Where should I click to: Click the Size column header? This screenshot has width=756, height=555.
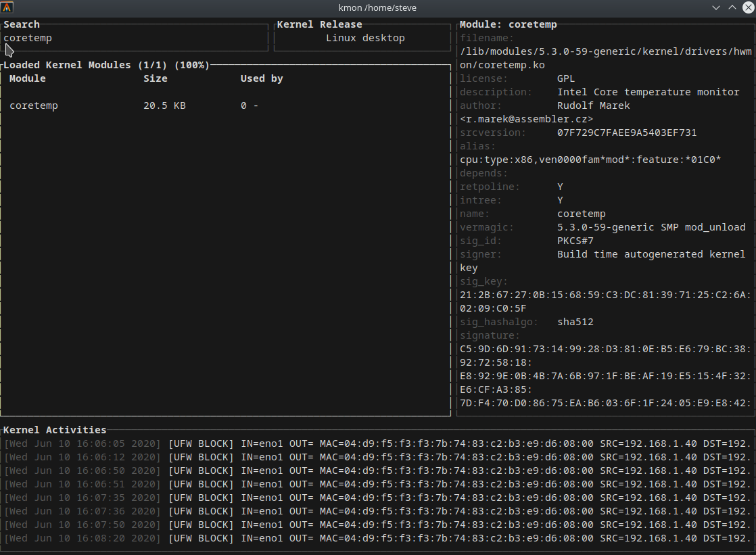pyautogui.click(x=156, y=78)
